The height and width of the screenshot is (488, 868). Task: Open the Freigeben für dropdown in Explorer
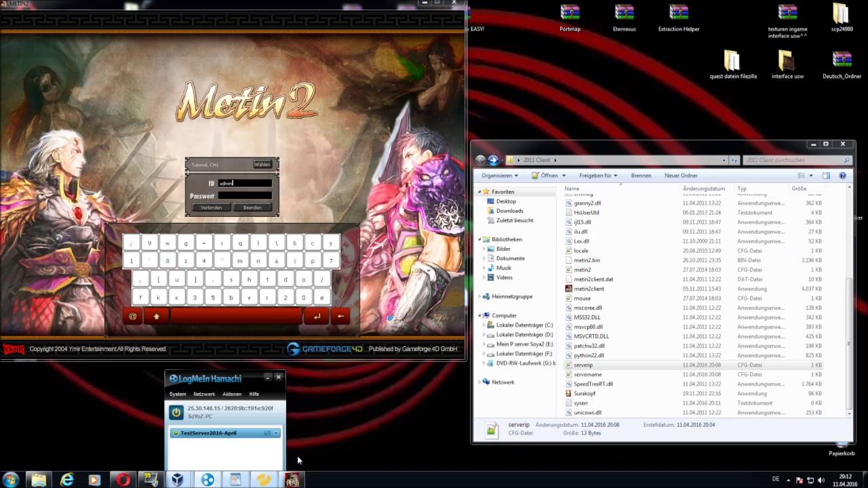click(598, 176)
